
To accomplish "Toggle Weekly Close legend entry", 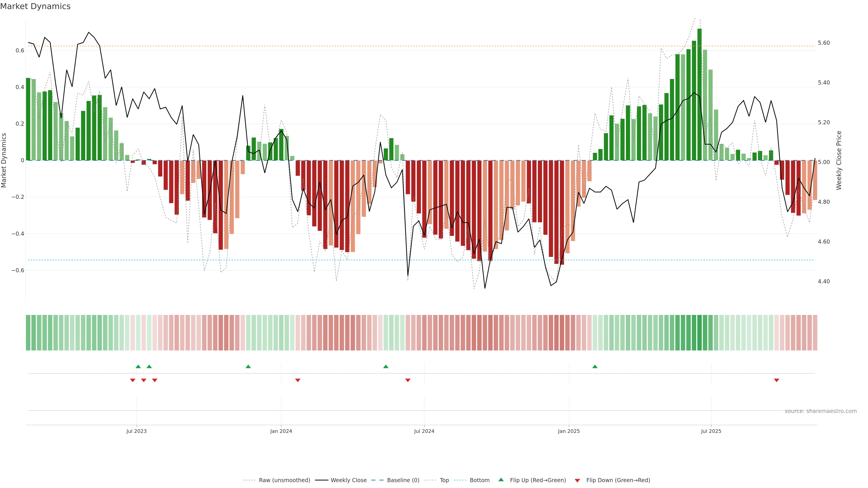I will point(348,480).
